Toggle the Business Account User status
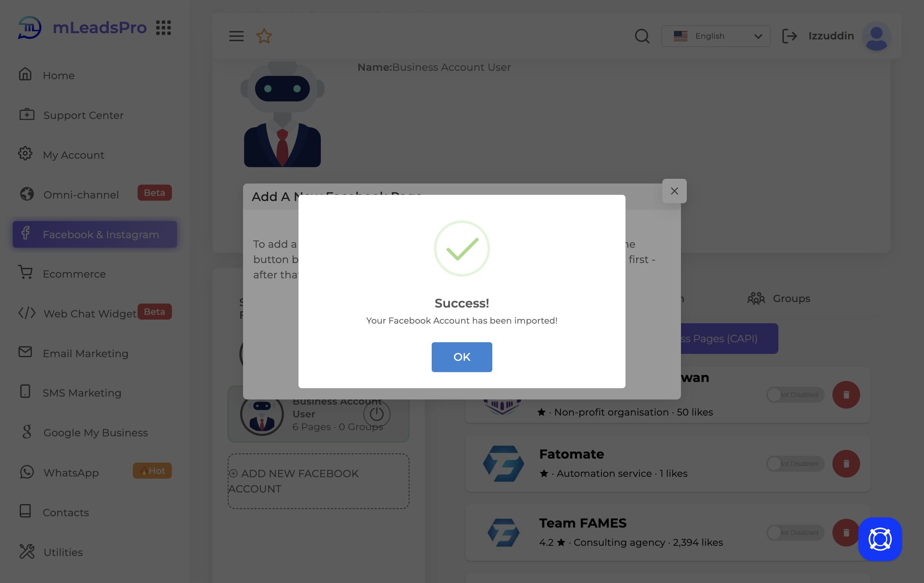The width and height of the screenshot is (924, 583). click(x=376, y=413)
